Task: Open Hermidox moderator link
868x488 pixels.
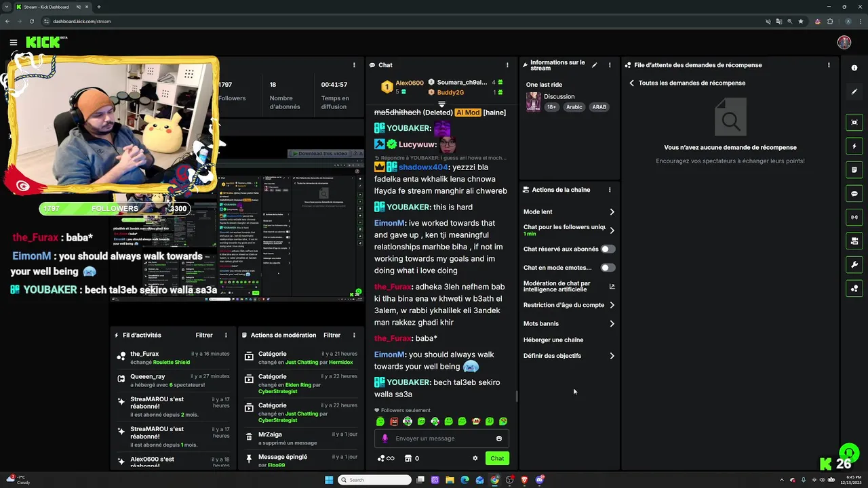Action: pyautogui.click(x=341, y=362)
